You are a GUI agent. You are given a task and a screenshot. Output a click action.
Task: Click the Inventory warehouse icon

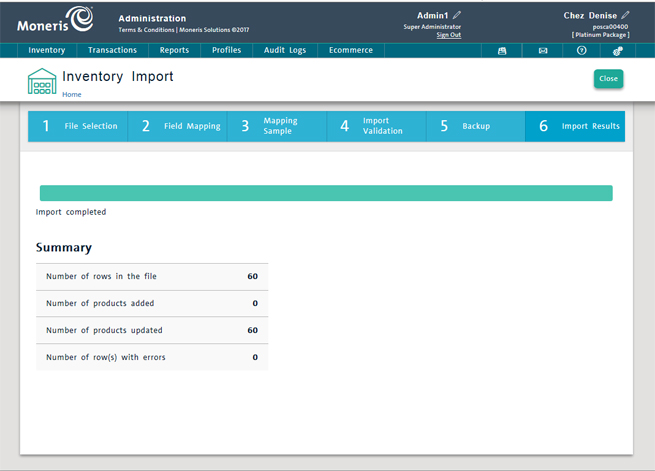pos(42,82)
